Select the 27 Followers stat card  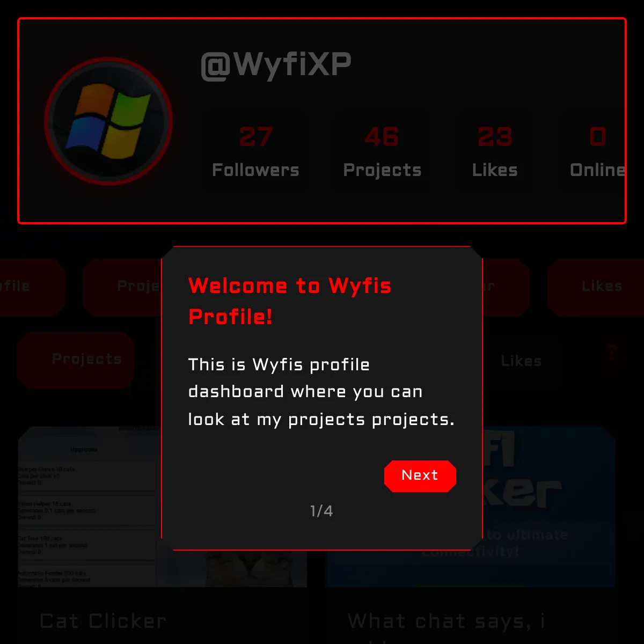click(x=255, y=152)
